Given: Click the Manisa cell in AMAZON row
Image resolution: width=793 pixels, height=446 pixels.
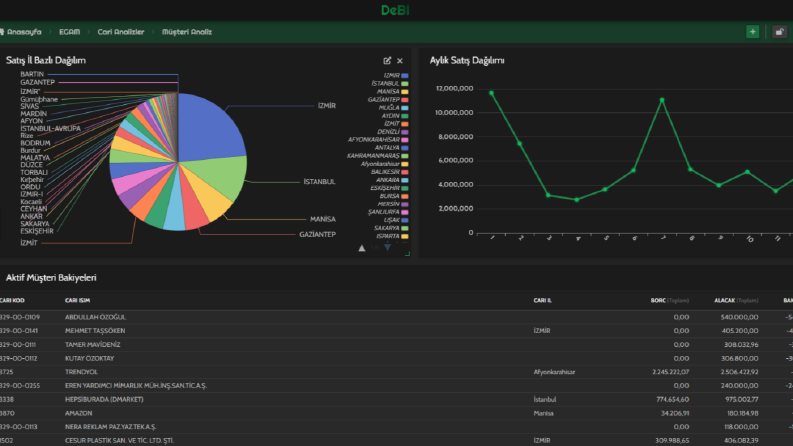Looking at the screenshot, I should [543, 413].
